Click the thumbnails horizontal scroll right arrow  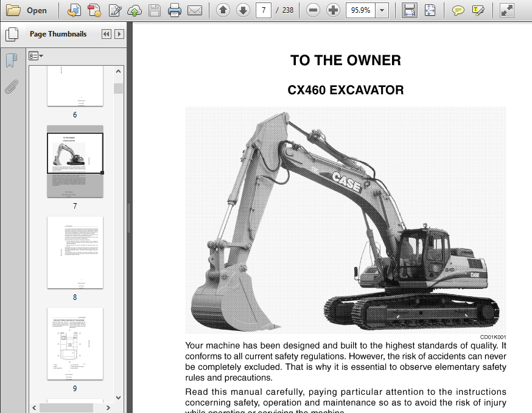pos(108,408)
